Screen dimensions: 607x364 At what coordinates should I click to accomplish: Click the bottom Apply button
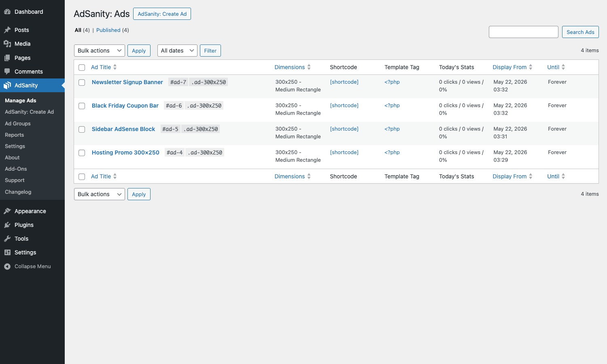click(139, 194)
